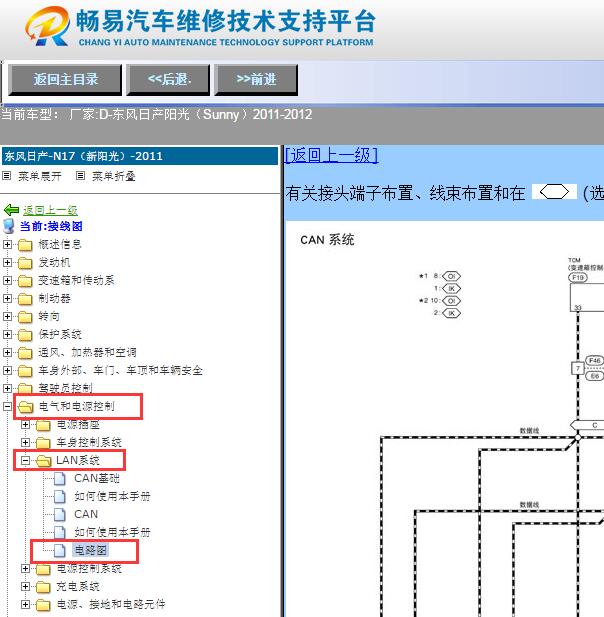Expand the 保护系统 folder node
Viewport: 604px width, 617px height.
(7, 334)
